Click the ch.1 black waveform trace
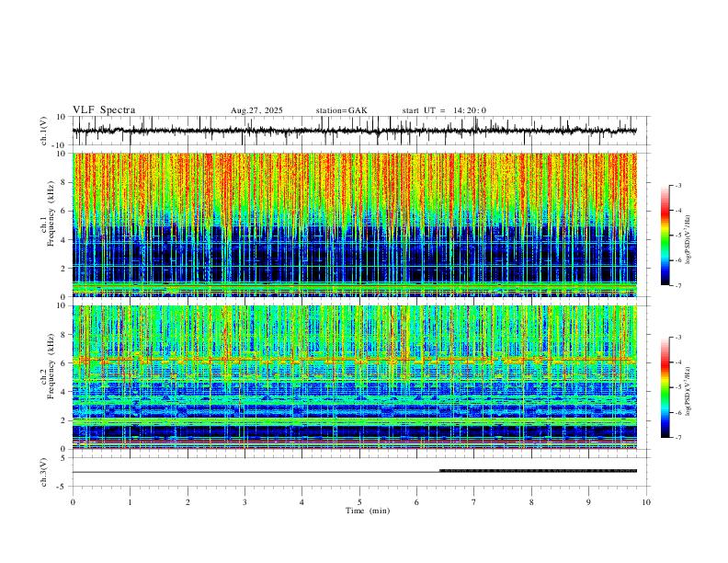The height and width of the screenshot is (563, 728). pyautogui.click(x=354, y=131)
